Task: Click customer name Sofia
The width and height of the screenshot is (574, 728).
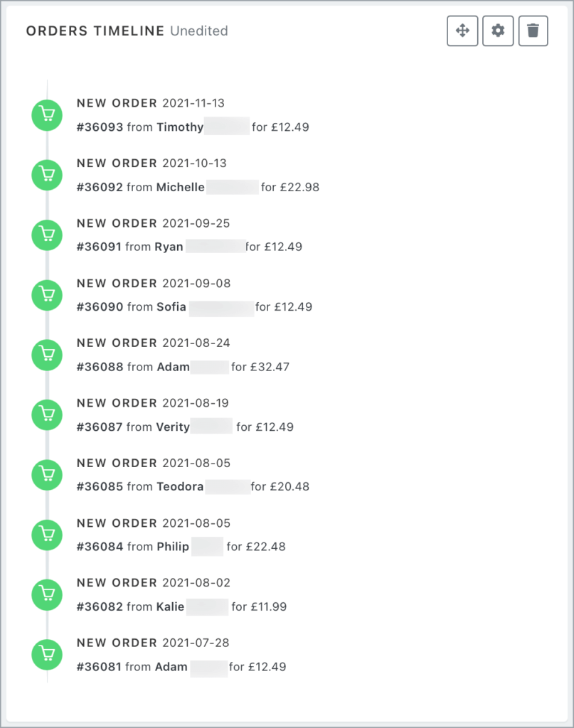Action: pyautogui.click(x=171, y=307)
